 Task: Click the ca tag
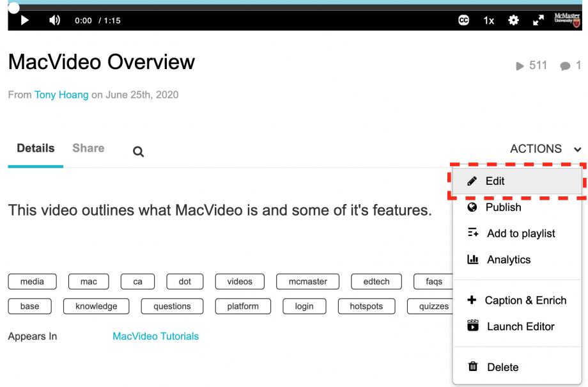point(137,281)
